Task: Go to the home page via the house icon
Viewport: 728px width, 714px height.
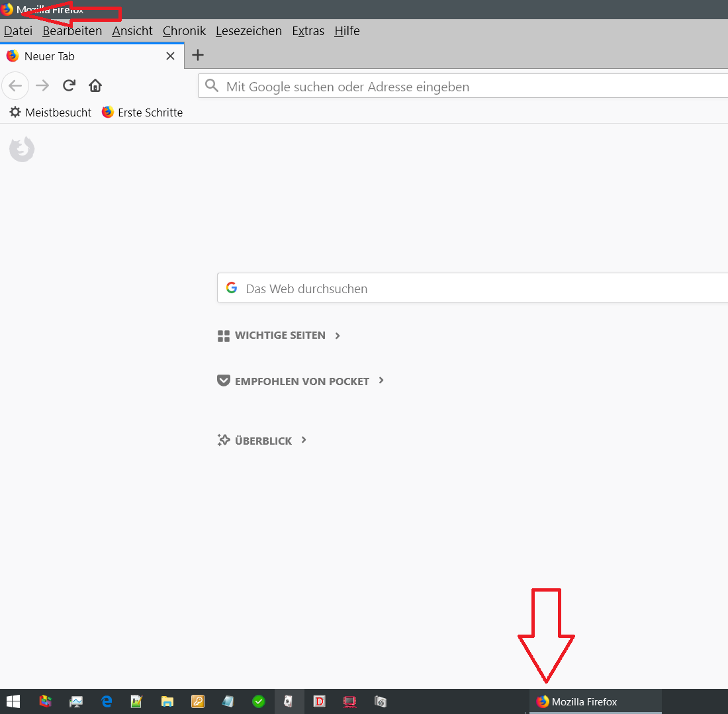Action: tap(95, 85)
